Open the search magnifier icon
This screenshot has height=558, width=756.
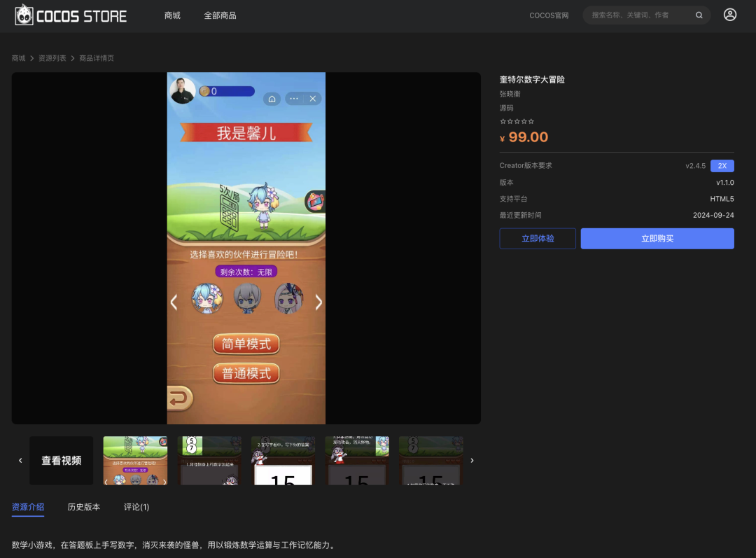tap(699, 15)
